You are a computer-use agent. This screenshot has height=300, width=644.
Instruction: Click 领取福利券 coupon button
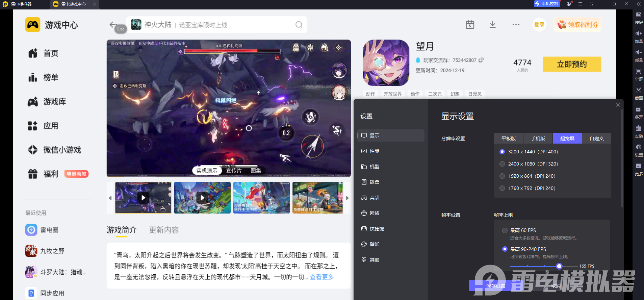577,25
